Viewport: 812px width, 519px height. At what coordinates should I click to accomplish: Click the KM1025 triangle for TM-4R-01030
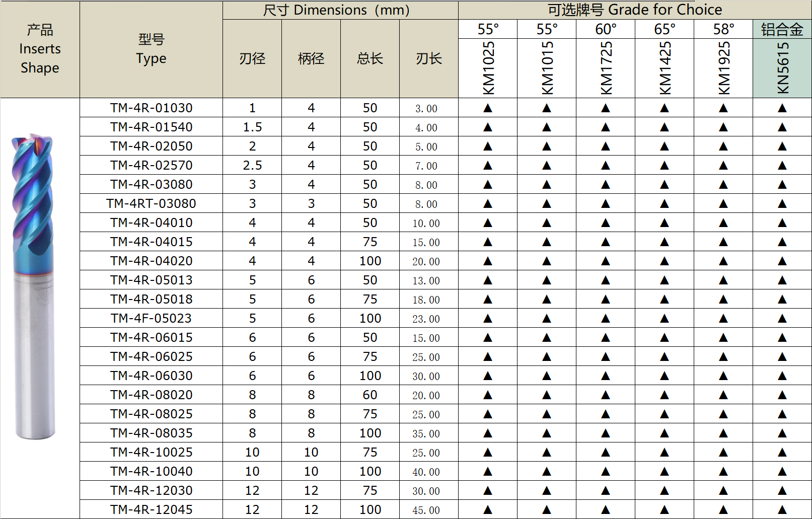pyautogui.click(x=488, y=108)
